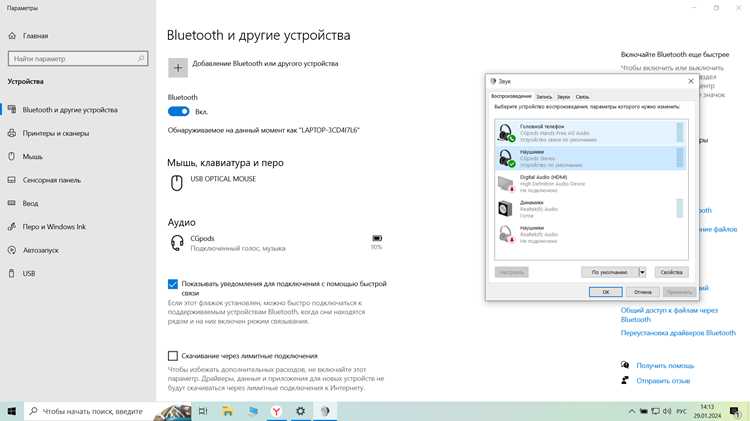The width and height of the screenshot is (750, 421).
Task: Turn off the Bluetooth toggle switch
Action: click(x=178, y=111)
